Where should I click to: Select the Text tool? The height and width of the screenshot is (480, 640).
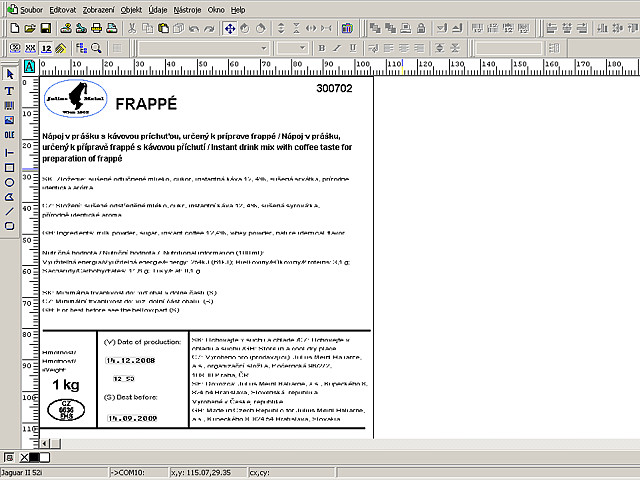[9, 91]
